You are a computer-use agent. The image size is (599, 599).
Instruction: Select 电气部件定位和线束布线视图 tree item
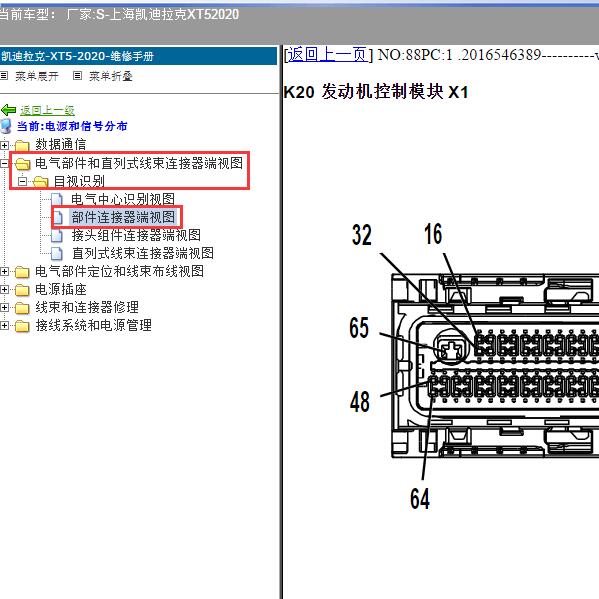click(120, 271)
